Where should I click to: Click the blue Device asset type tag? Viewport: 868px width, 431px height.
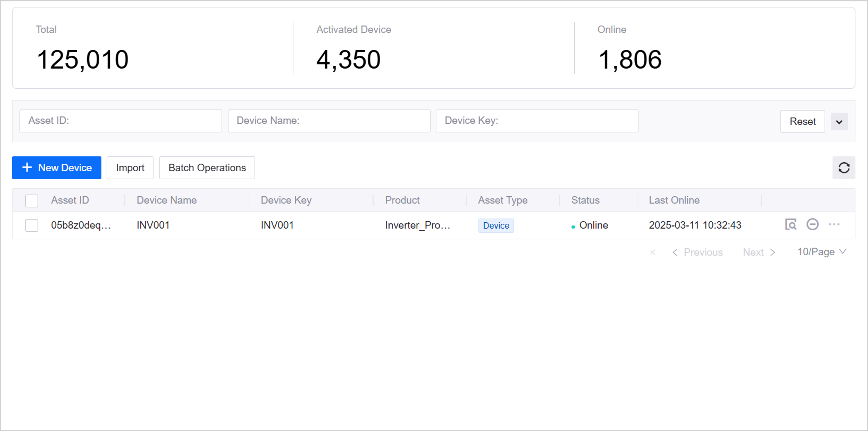point(496,225)
